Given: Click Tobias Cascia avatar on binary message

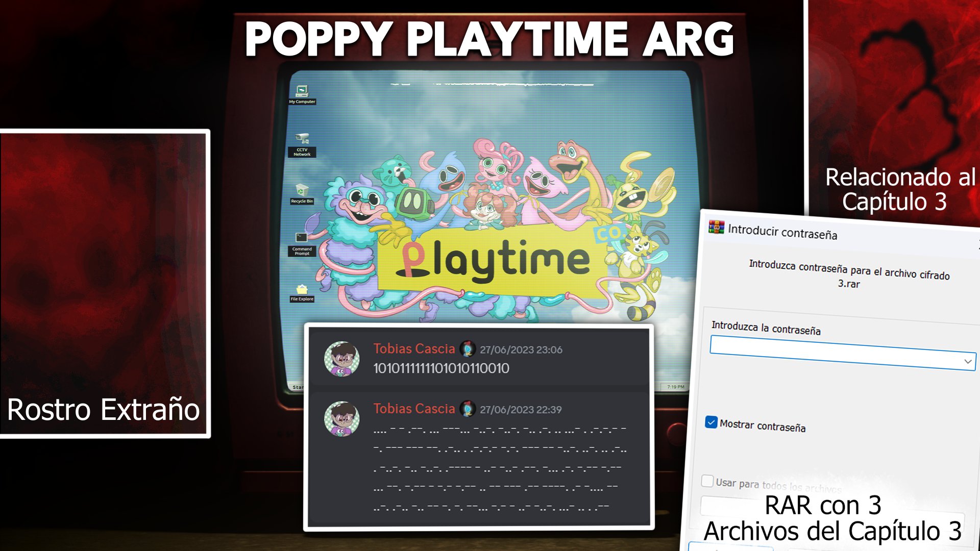Looking at the screenshot, I should coord(342,359).
